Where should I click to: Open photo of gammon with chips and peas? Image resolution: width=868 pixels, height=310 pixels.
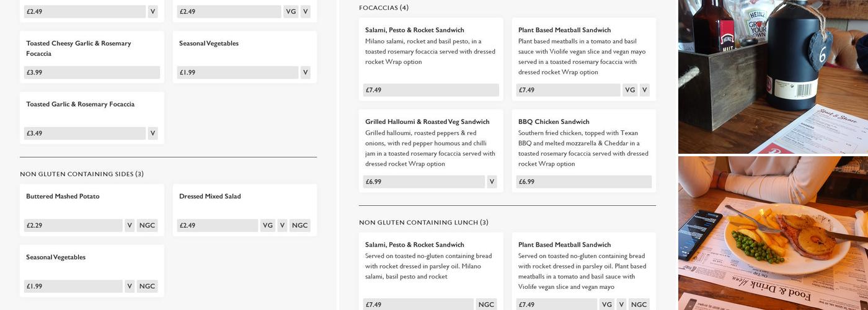[x=773, y=233]
